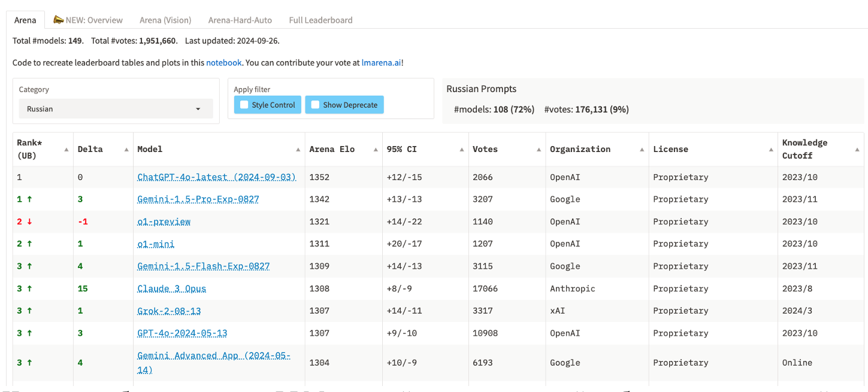Open the GPT-4o-2024-05-13 model link
Image resolution: width=868 pixels, height=392 pixels.
point(182,333)
